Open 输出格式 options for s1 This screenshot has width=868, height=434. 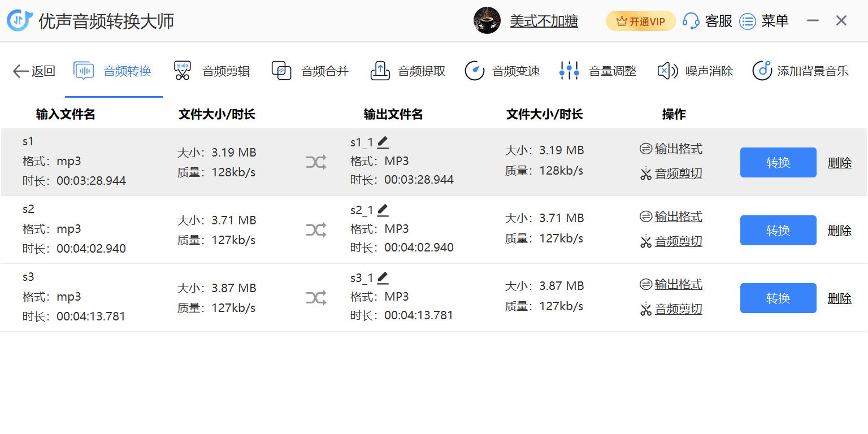click(678, 149)
